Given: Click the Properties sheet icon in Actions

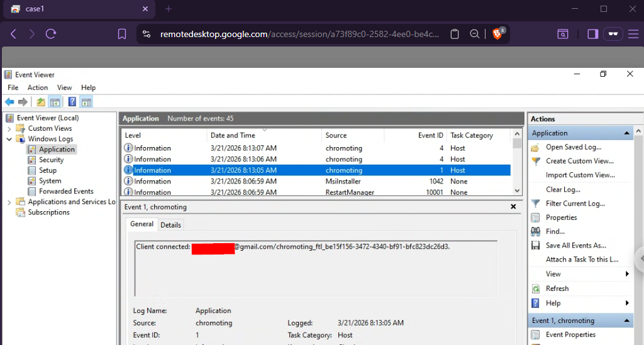Looking at the screenshot, I should [536, 217].
